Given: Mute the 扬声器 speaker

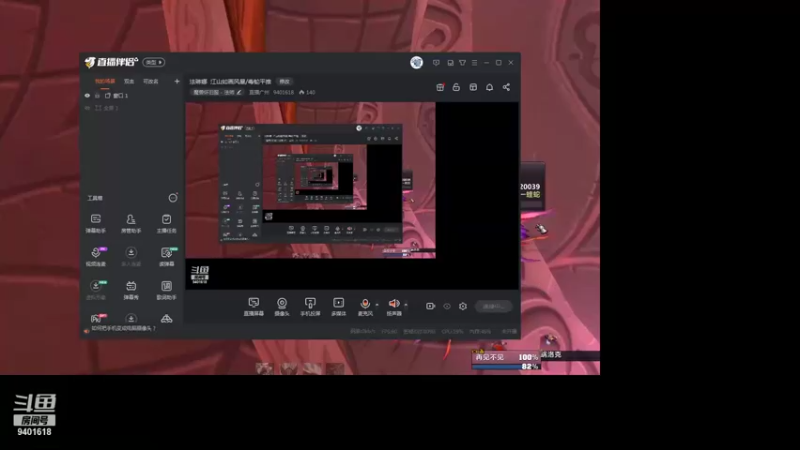Looking at the screenshot, I should click(x=394, y=307).
